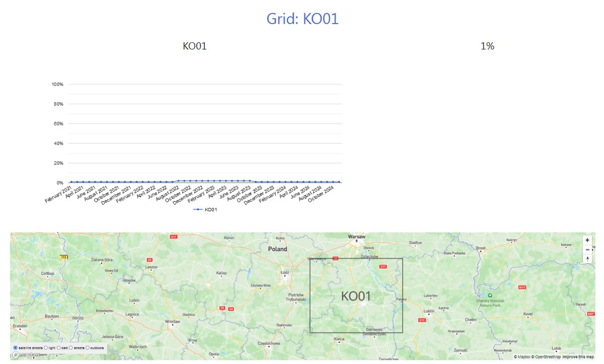Screen dimensions: 604x364
Task: Click the KO01 rectangle on the map
Action: click(356, 296)
